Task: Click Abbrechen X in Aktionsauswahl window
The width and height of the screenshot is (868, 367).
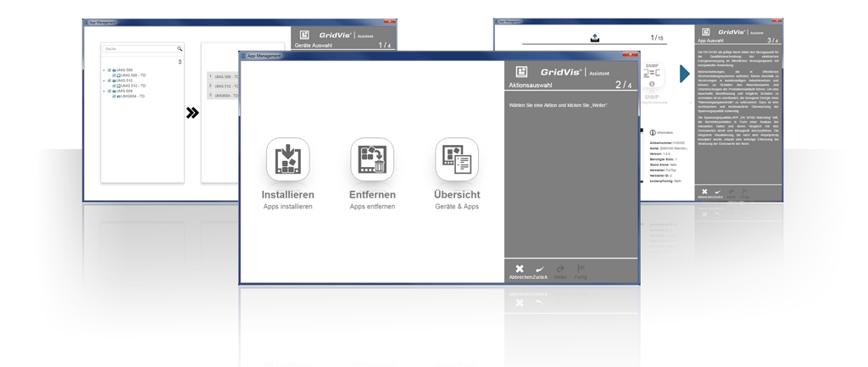Action: (519, 270)
